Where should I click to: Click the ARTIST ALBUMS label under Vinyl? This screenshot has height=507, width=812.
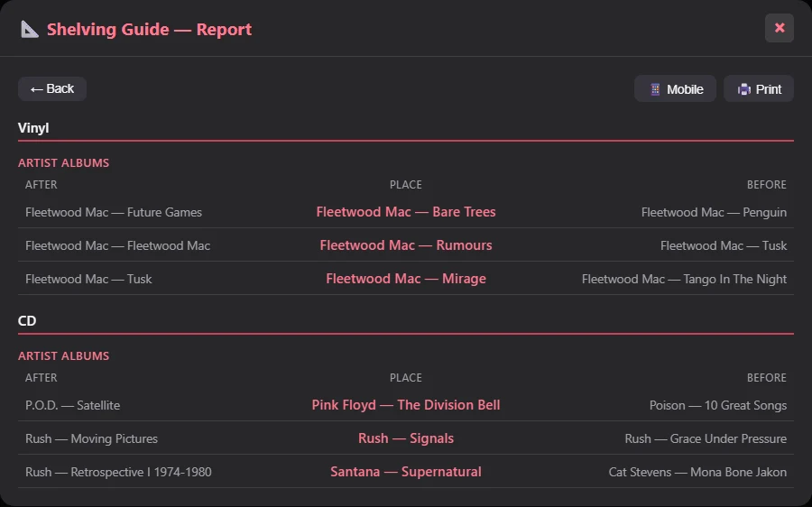(64, 162)
